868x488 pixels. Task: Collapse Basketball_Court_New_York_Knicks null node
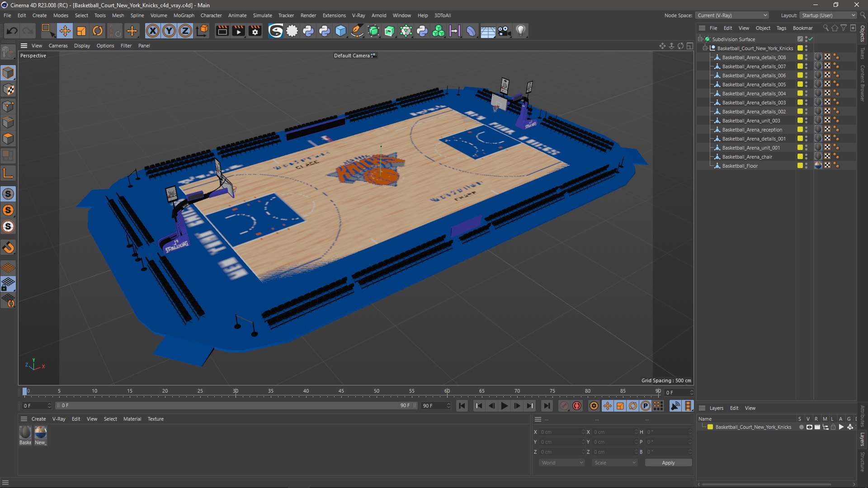pyautogui.click(x=705, y=48)
